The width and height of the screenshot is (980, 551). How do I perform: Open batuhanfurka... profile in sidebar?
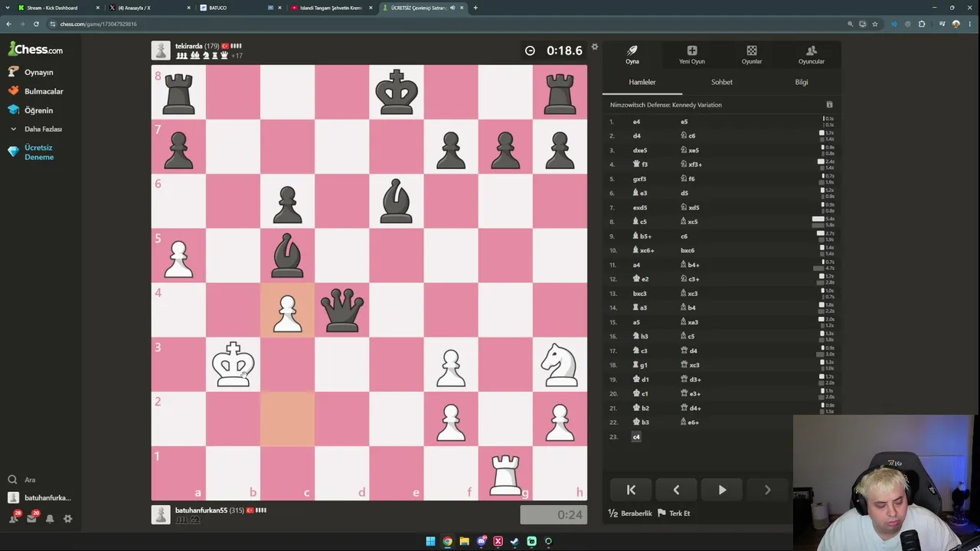(38, 497)
